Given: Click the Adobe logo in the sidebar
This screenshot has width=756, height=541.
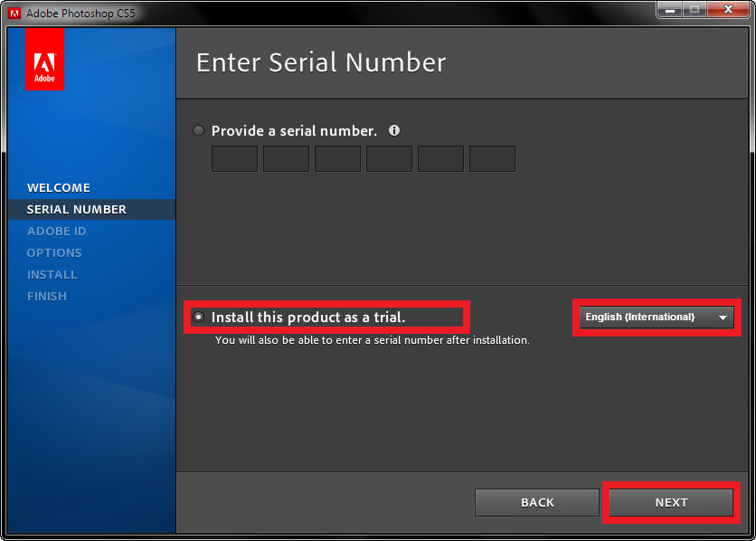Looking at the screenshot, I should point(44,59).
